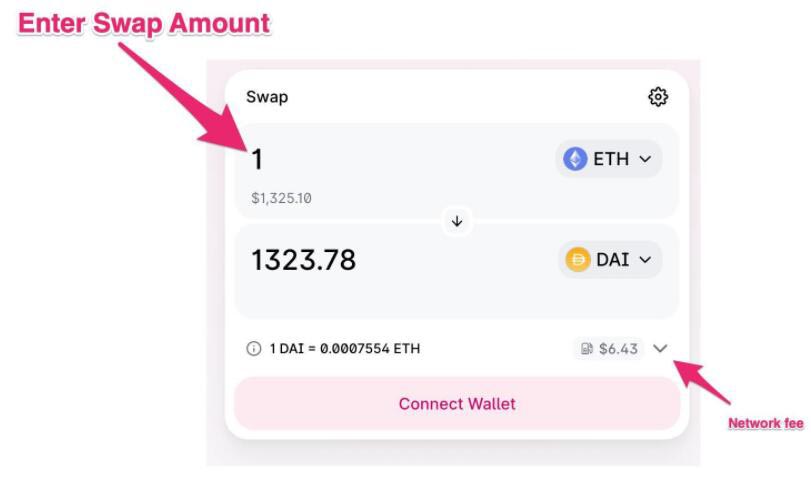Select the DAI token label
Viewport: 811px width, 495px height.
click(613, 260)
